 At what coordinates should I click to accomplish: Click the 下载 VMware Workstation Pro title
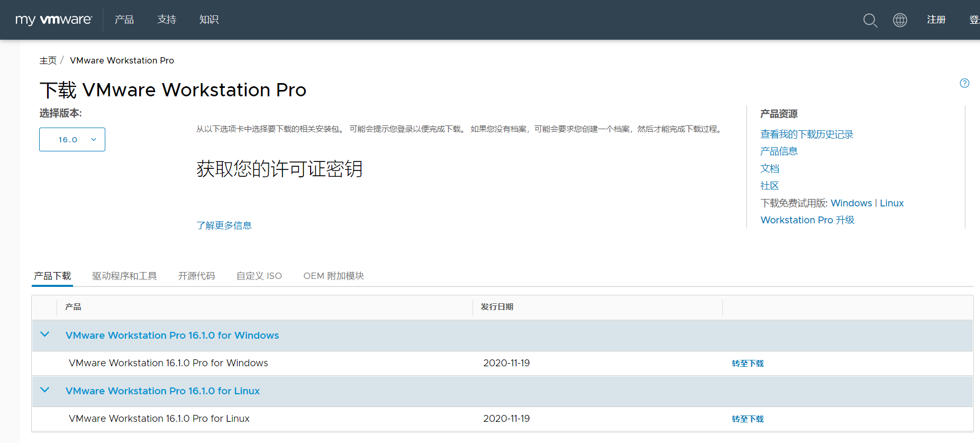(173, 90)
